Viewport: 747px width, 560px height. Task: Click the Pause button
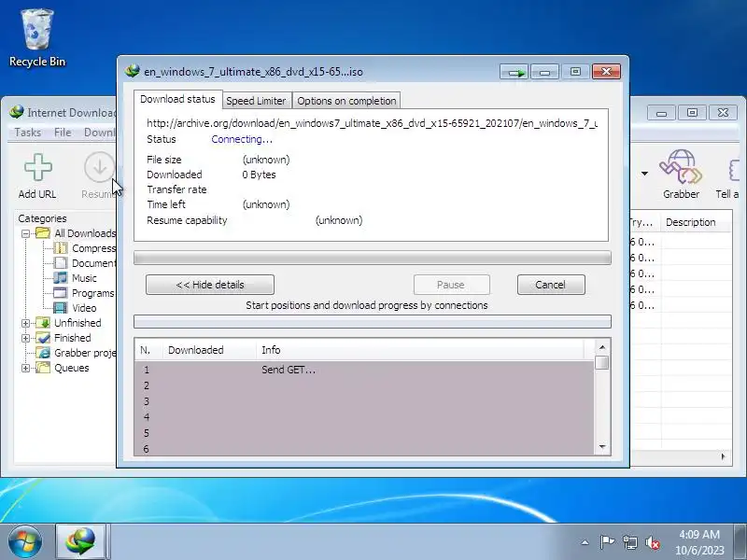click(x=451, y=285)
